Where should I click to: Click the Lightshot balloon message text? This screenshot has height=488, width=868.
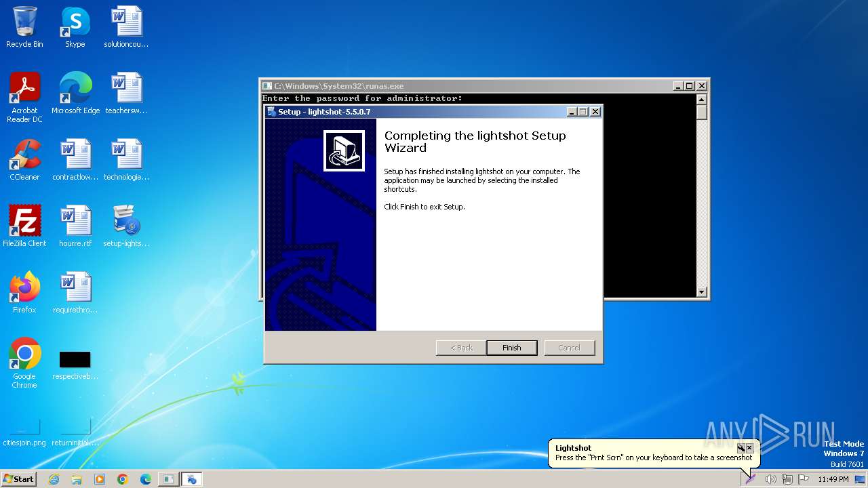(654, 457)
